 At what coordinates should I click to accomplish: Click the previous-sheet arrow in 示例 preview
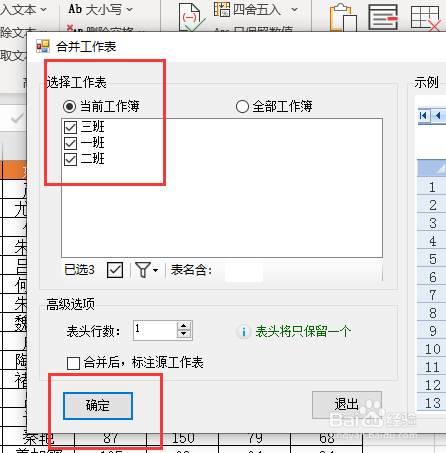439,116
